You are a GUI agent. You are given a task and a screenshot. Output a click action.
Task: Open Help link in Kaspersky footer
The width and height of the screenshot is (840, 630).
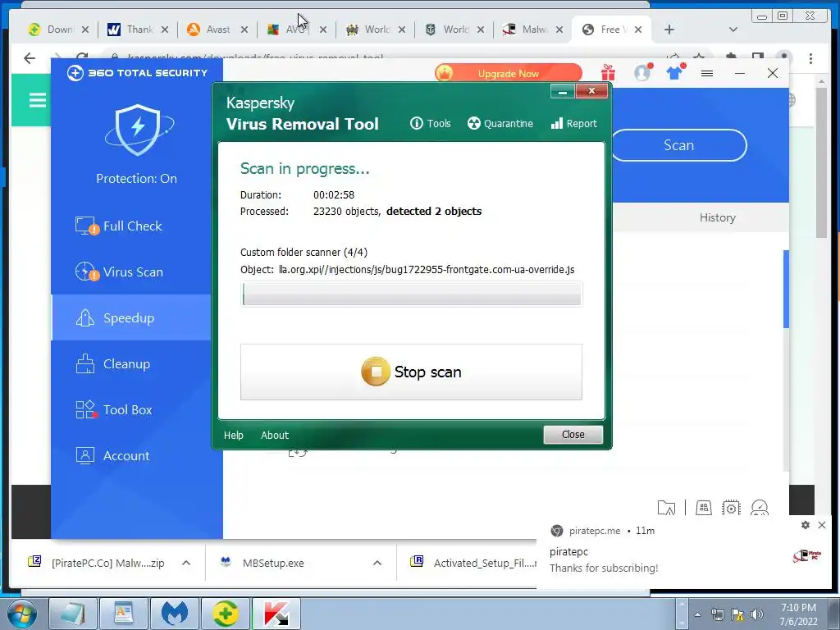[x=234, y=435]
